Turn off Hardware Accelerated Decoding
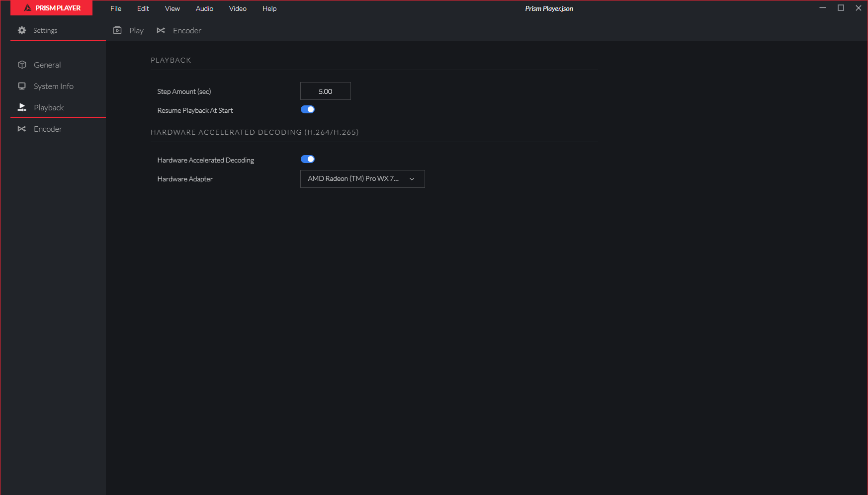 (308, 159)
